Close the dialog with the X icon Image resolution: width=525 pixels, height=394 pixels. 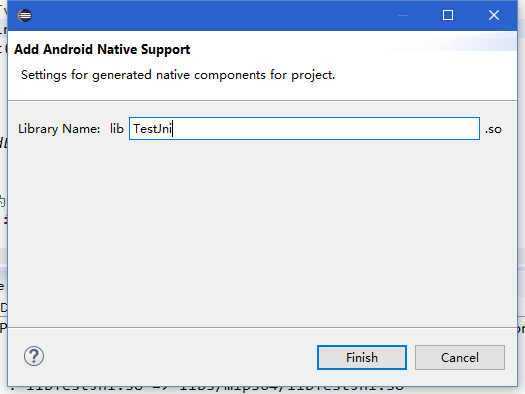494,15
